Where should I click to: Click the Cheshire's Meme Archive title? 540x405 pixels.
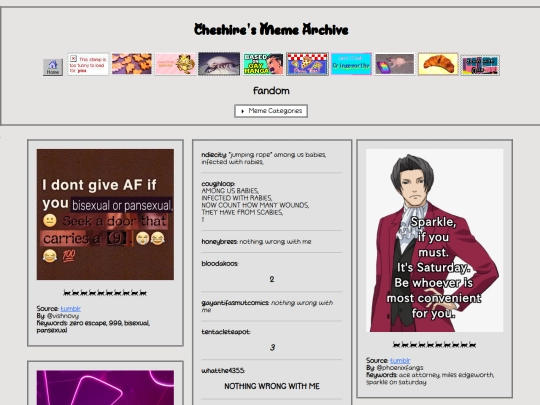point(271,30)
